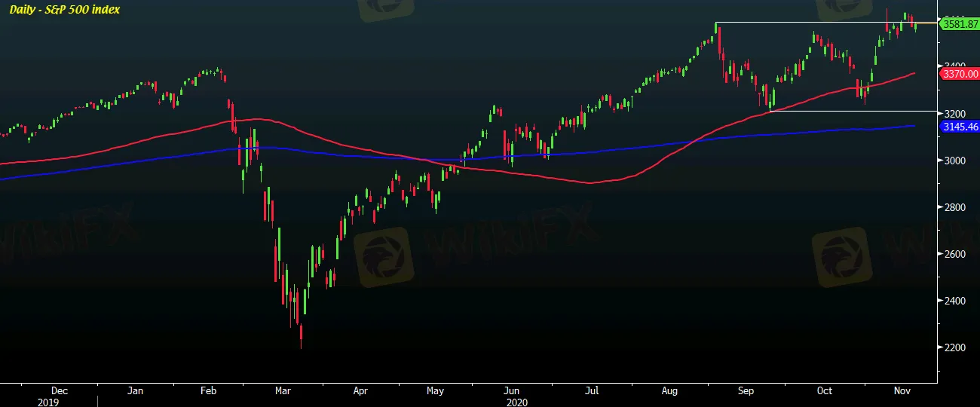The image size is (980, 407).
Task: Select the red 3370.00 moving average tag
Action: 960,75
